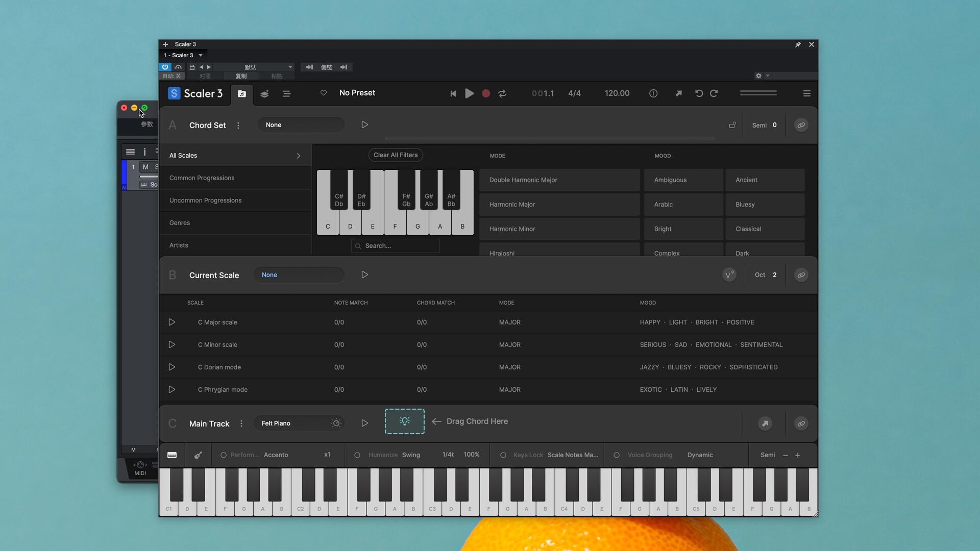Image resolution: width=980 pixels, height=551 pixels.
Task: Preview the C Dorian mode row
Action: (x=172, y=367)
